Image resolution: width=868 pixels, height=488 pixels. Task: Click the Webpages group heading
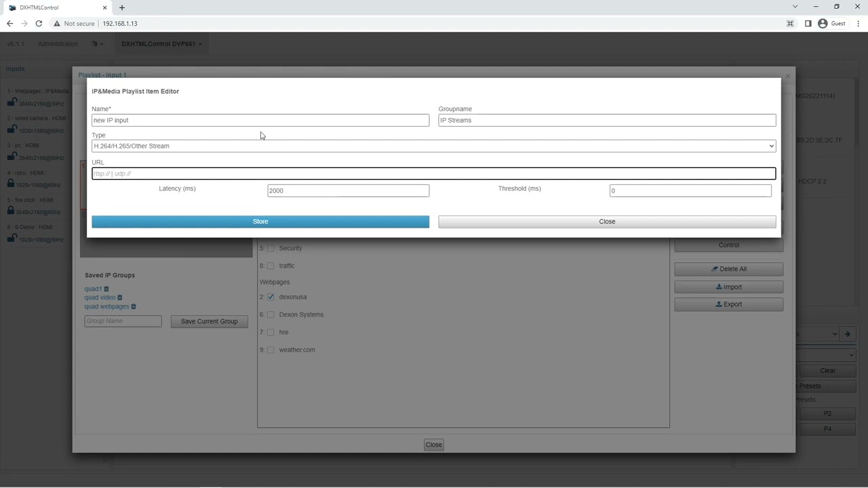[275, 282]
